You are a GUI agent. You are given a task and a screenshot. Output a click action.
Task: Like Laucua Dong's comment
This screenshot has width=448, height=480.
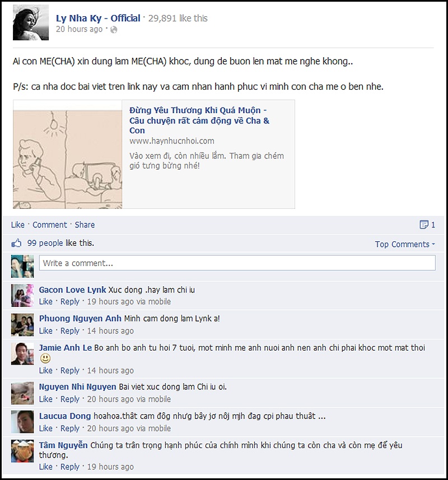tap(45, 428)
